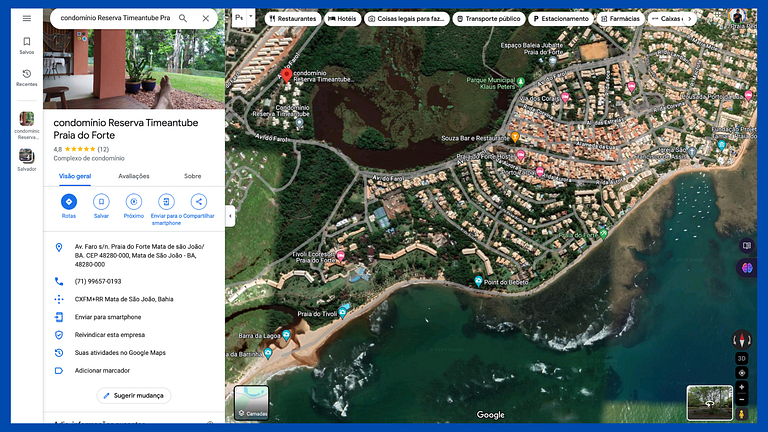Open the Salvos saved places

point(26,46)
